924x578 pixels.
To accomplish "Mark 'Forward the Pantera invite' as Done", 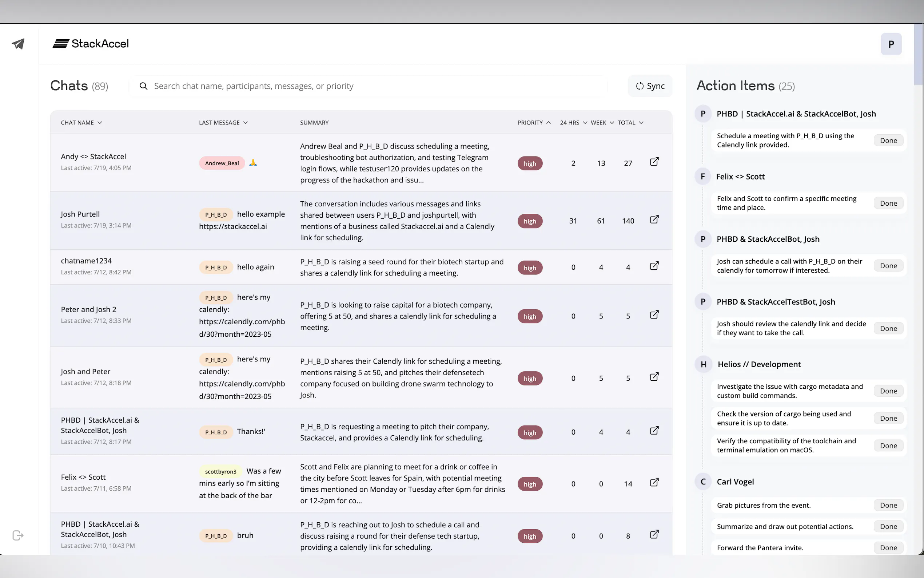I will (x=888, y=548).
